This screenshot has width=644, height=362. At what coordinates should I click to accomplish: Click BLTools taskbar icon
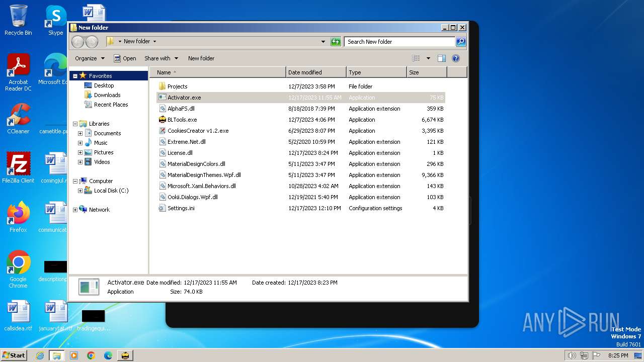(125, 355)
